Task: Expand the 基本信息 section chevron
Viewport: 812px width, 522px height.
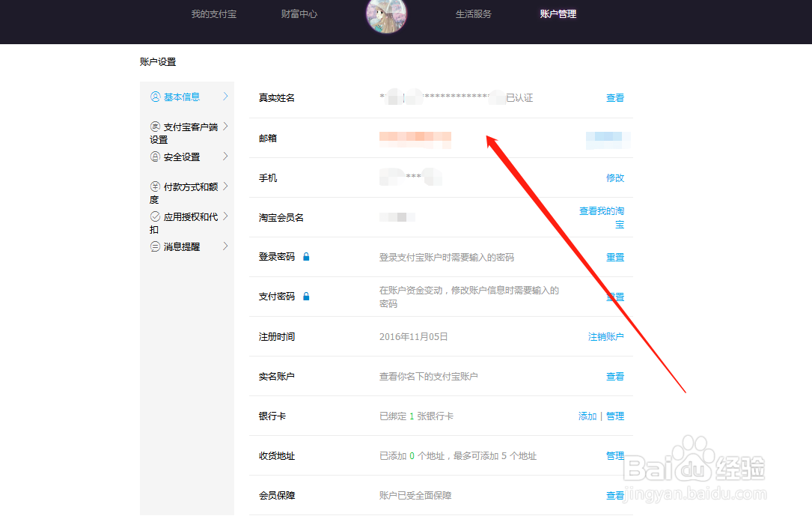Action: coord(225,97)
